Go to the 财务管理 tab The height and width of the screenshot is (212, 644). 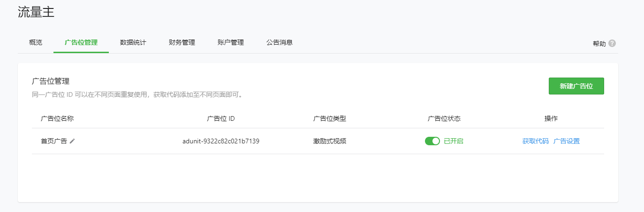pos(182,43)
